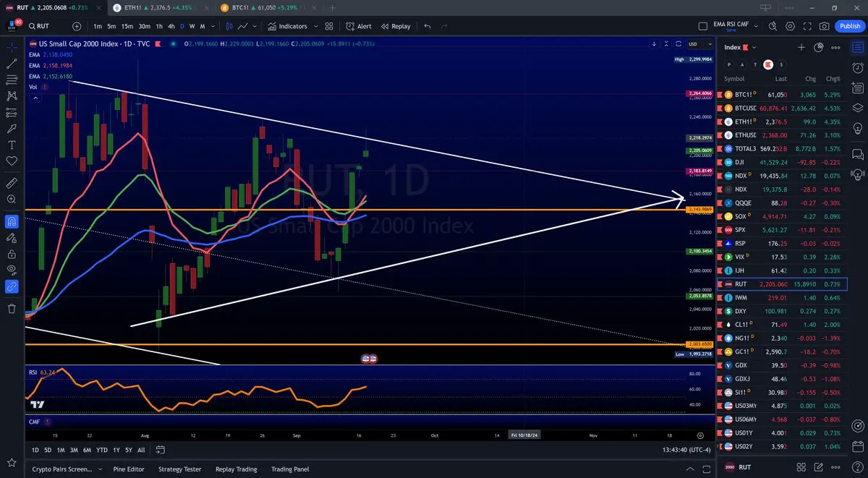Image resolution: width=868 pixels, height=478 pixels.
Task: Hide all drawings with eye icon
Action: tap(12, 270)
